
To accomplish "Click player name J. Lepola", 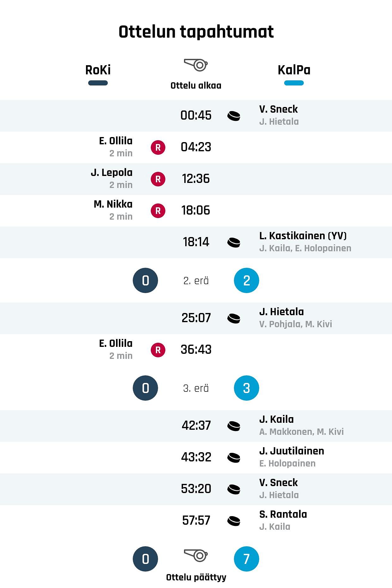I will (112, 172).
